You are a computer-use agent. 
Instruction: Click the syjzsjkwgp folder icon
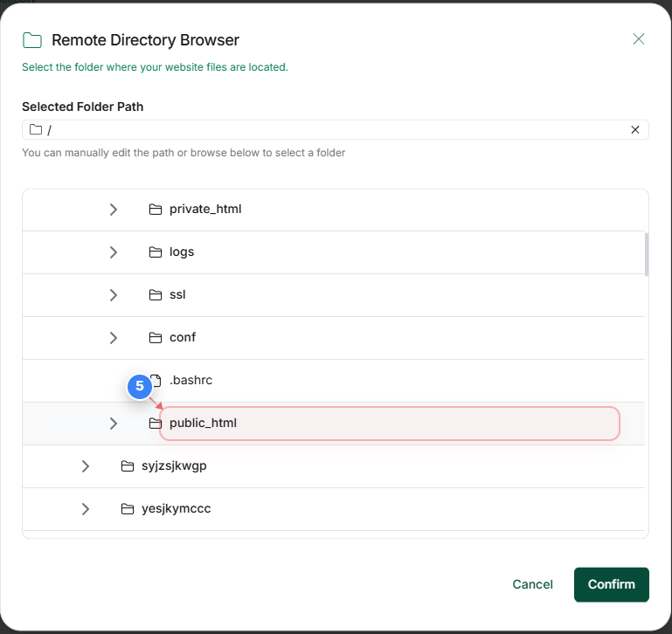128,465
